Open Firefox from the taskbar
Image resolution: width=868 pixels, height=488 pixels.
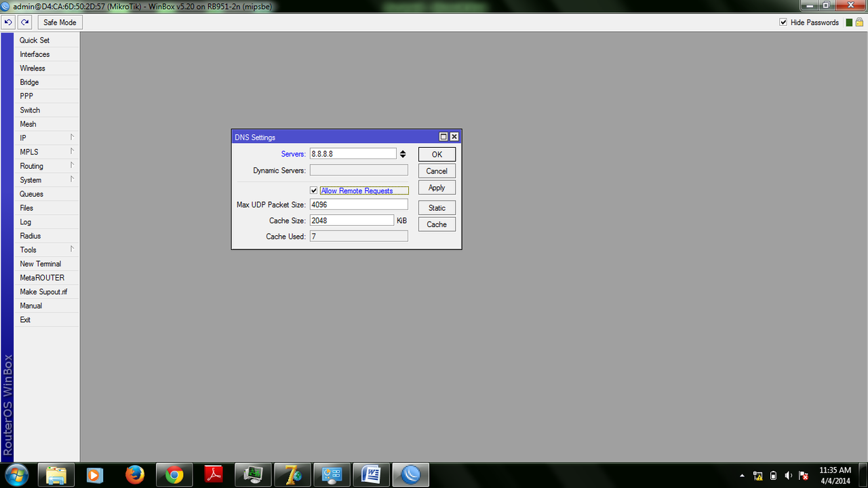[135, 476]
